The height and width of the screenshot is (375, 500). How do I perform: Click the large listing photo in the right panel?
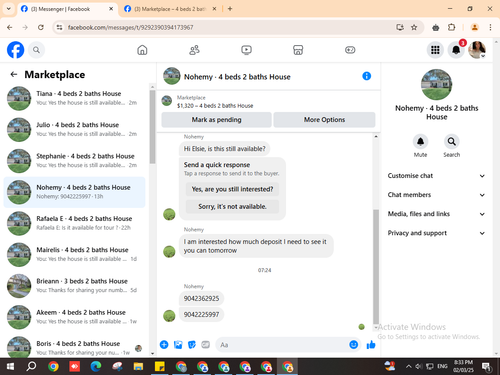coord(436,85)
